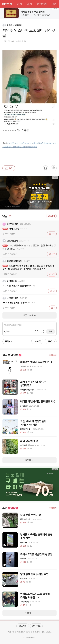Screen dimensions: 59x644
Task: Switch to the 천별 tab
Action: [19, 4]
